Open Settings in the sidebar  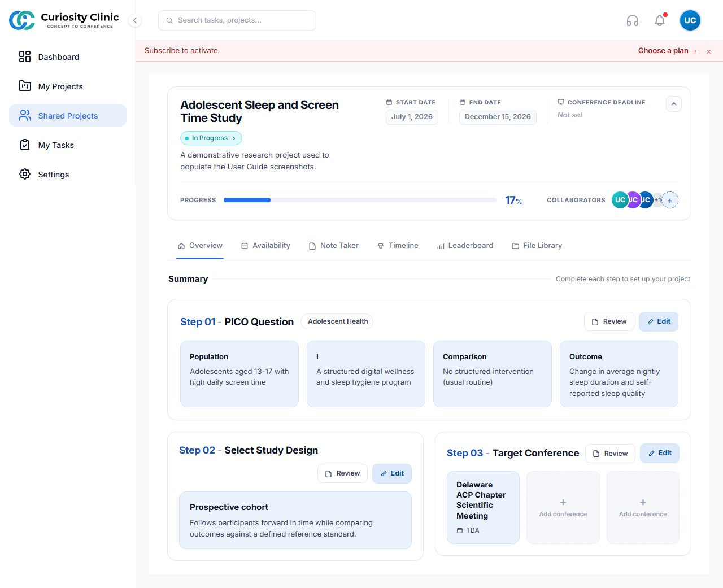point(68,175)
